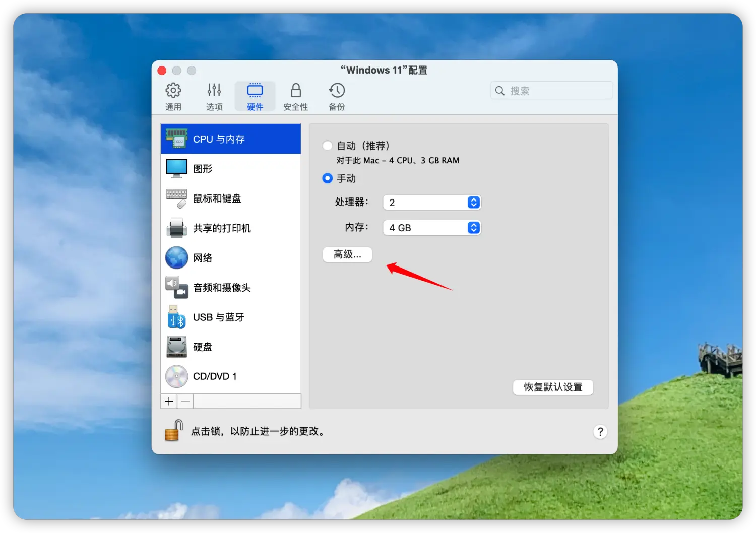
Task: Select the CPU 与内存 memory chip icon
Action: [177, 139]
